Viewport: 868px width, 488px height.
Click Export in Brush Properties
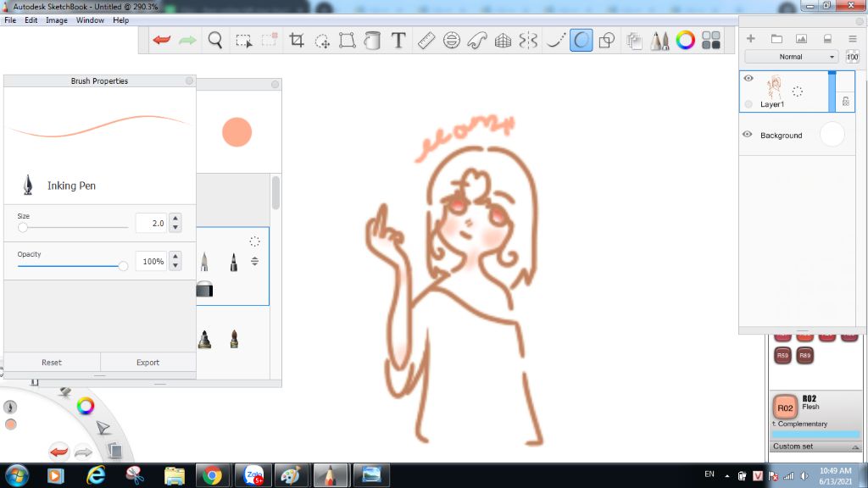point(147,363)
